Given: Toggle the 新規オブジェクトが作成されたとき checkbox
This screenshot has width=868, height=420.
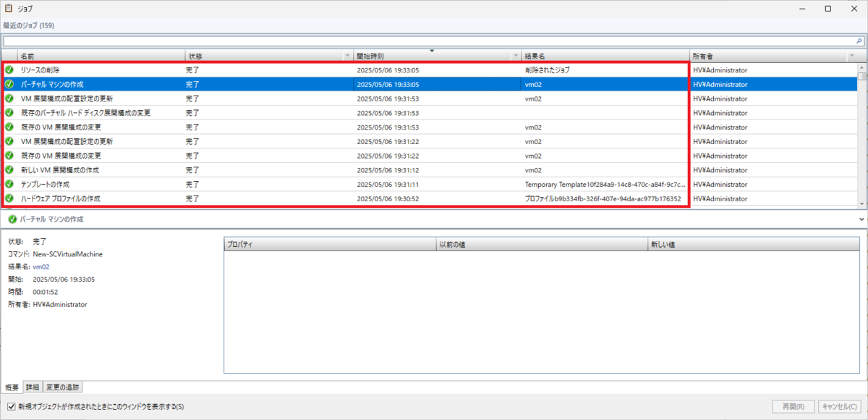Looking at the screenshot, I should coord(10,407).
